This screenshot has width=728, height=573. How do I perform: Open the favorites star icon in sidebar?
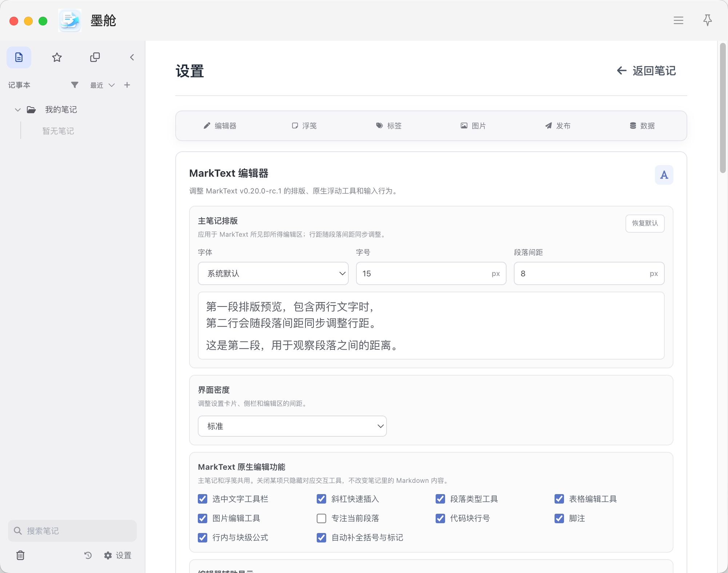tap(57, 57)
